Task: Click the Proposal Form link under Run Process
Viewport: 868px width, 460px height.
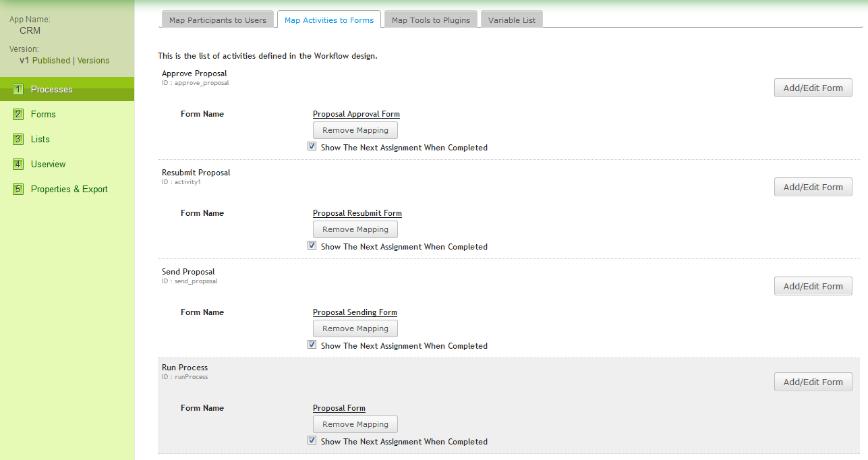Action: 339,408
